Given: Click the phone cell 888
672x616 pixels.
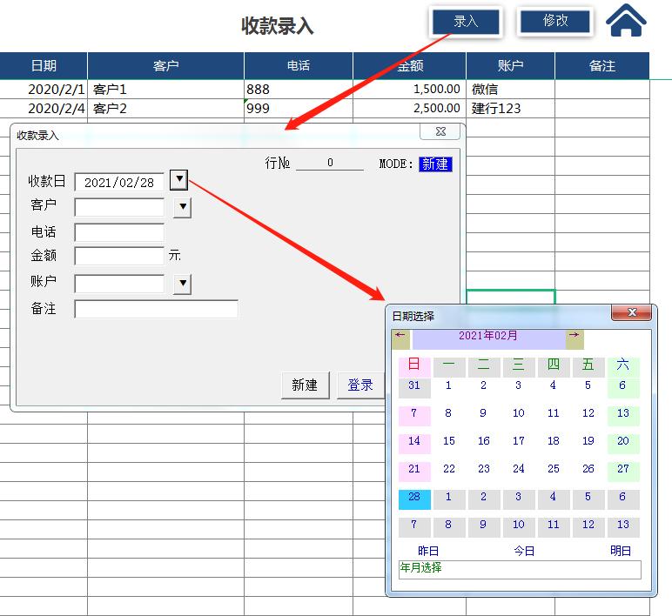Looking at the screenshot, I should [x=299, y=89].
